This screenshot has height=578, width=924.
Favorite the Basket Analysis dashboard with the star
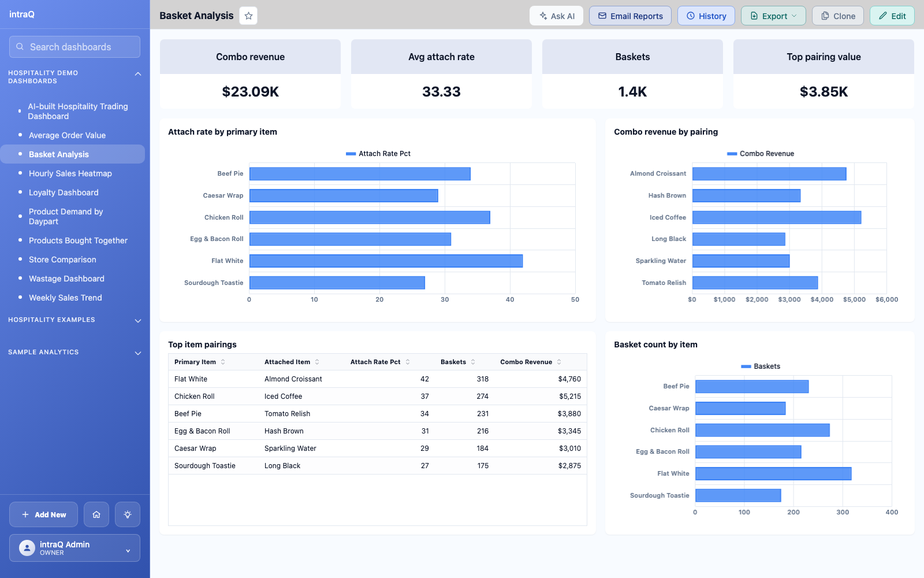248,16
